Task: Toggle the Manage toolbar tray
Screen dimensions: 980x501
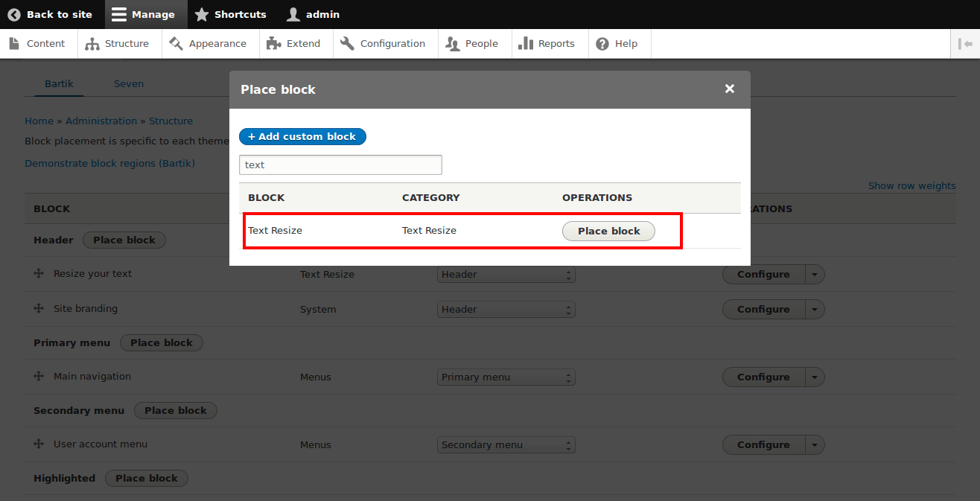Action: [143, 15]
